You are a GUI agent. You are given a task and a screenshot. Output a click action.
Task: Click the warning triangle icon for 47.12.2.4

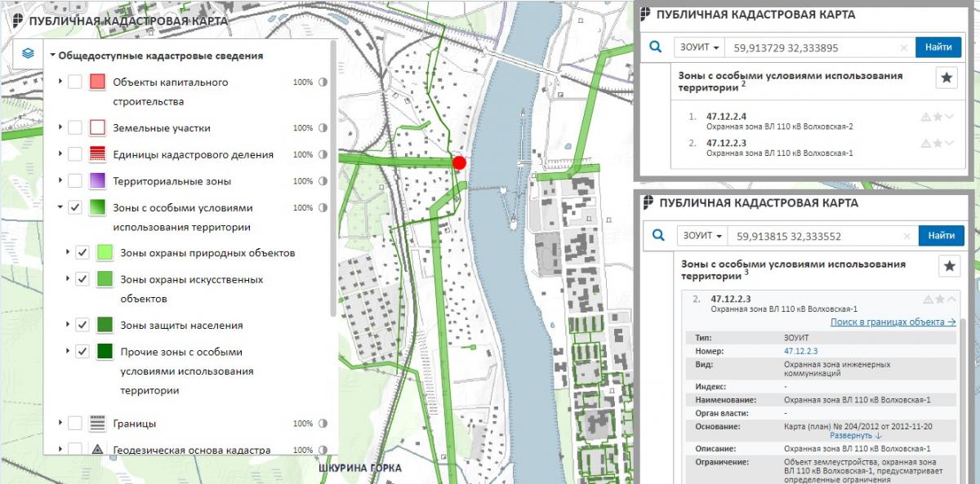pyautogui.click(x=925, y=117)
